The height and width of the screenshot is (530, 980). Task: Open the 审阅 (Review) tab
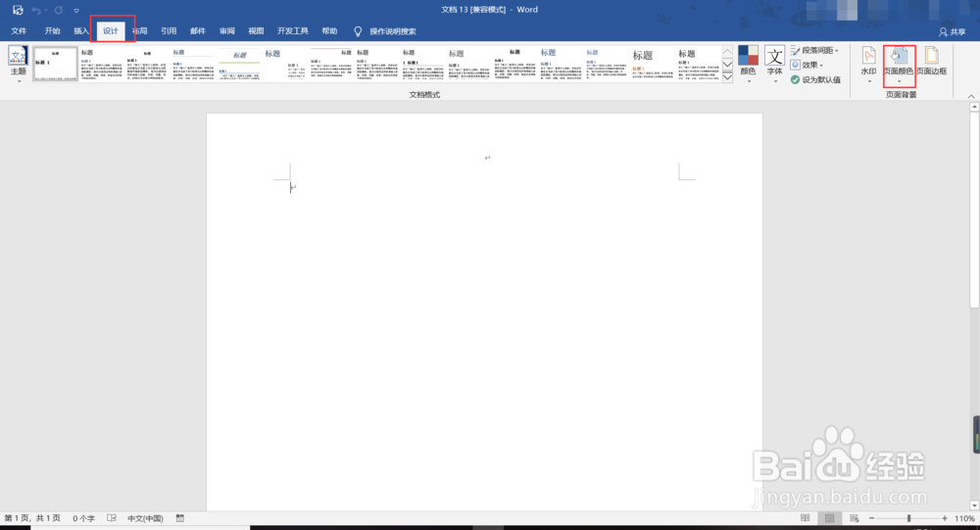pyautogui.click(x=227, y=30)
